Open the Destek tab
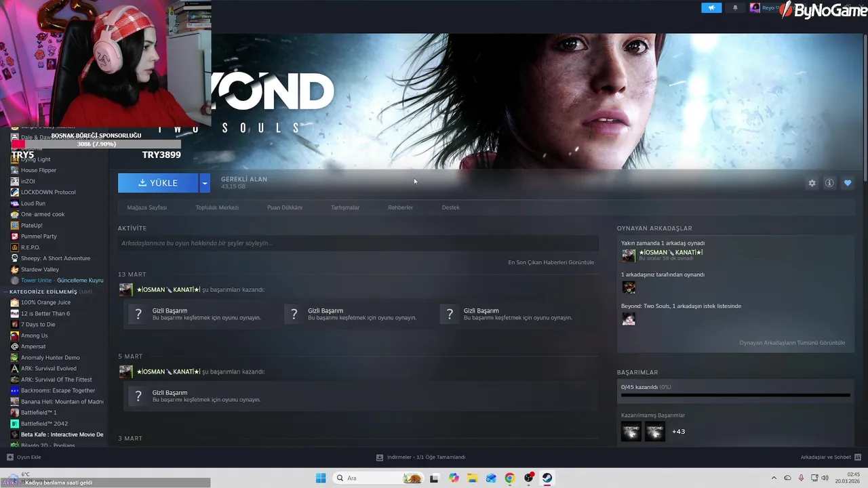The height and width of the screenshot is (488, 868). [x=451, y=207]
